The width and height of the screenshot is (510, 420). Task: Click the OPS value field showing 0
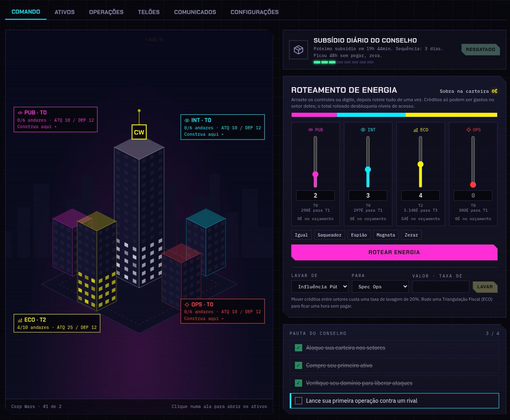click(473, 196)
